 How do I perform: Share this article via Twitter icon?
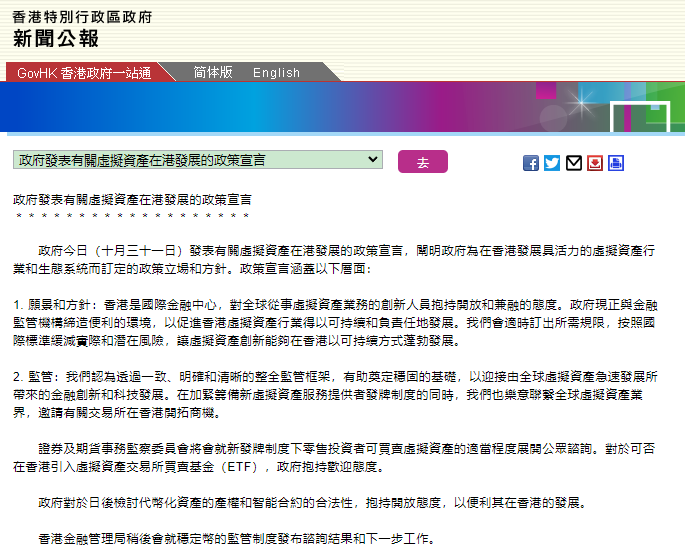[552, 163]
